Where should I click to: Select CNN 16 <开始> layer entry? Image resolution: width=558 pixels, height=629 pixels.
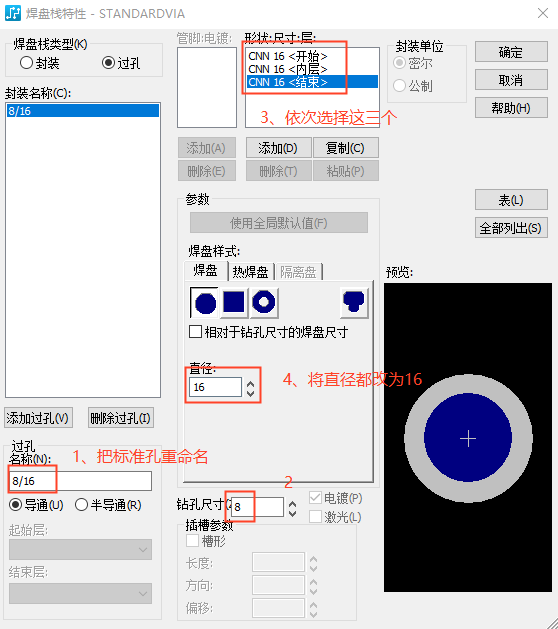[x=312, y=56]
